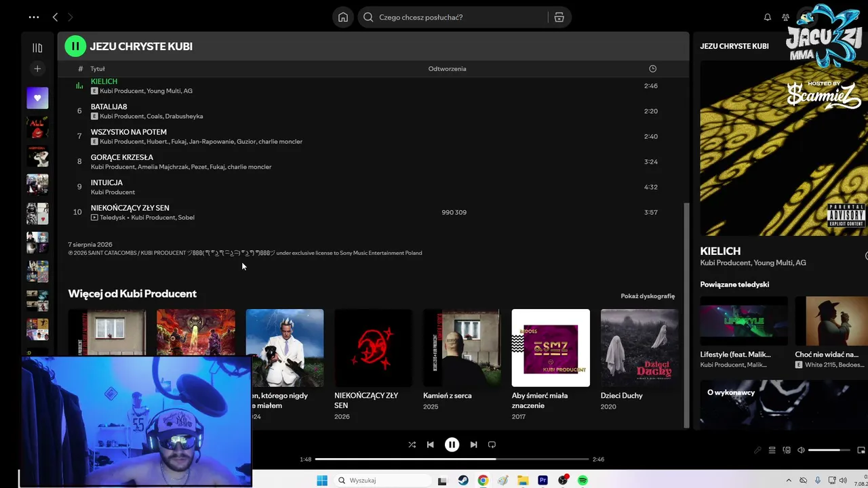This screenshot has width=868, height=488.
Task: Open JEZU CHRYSTE KUBI title in right panel
Action: [x=734, y=46]
